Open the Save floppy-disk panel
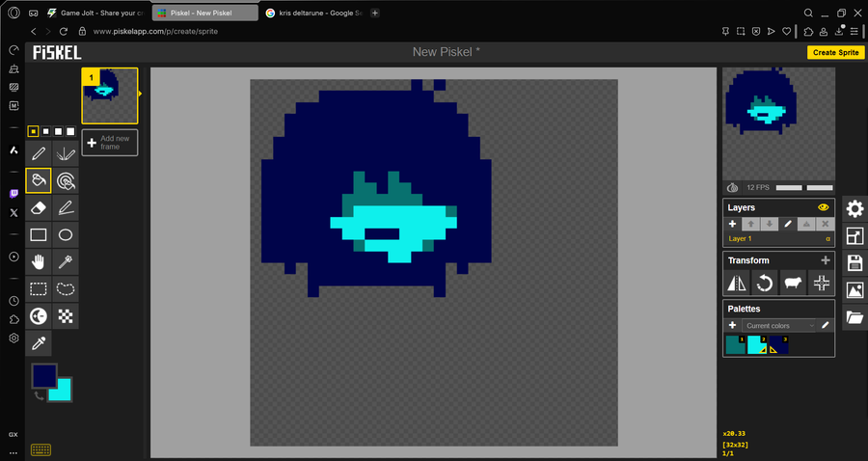Screen dimensions: 868x461 [854, 263]
